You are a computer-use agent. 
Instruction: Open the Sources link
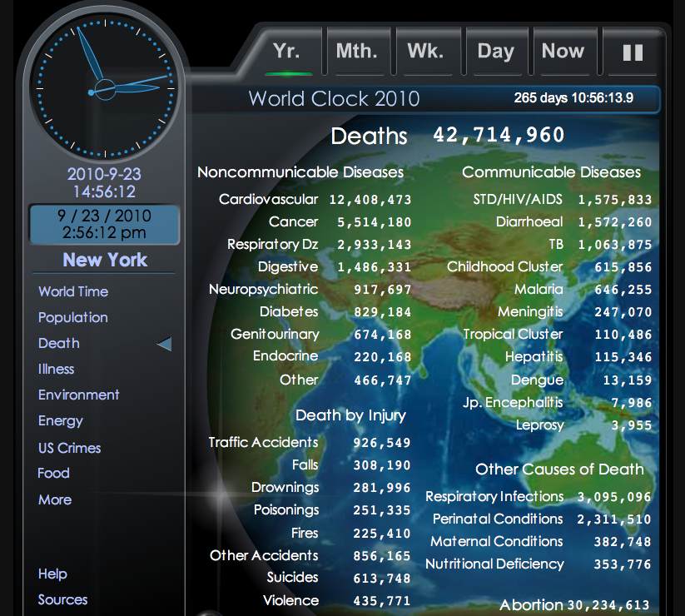pyautogui.click(x=63, y=600)
